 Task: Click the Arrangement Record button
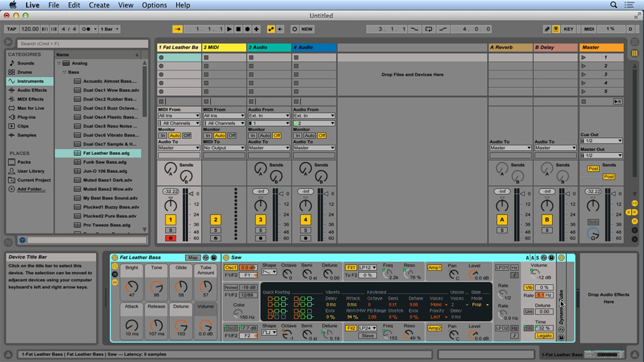click(x=248, y=29)
